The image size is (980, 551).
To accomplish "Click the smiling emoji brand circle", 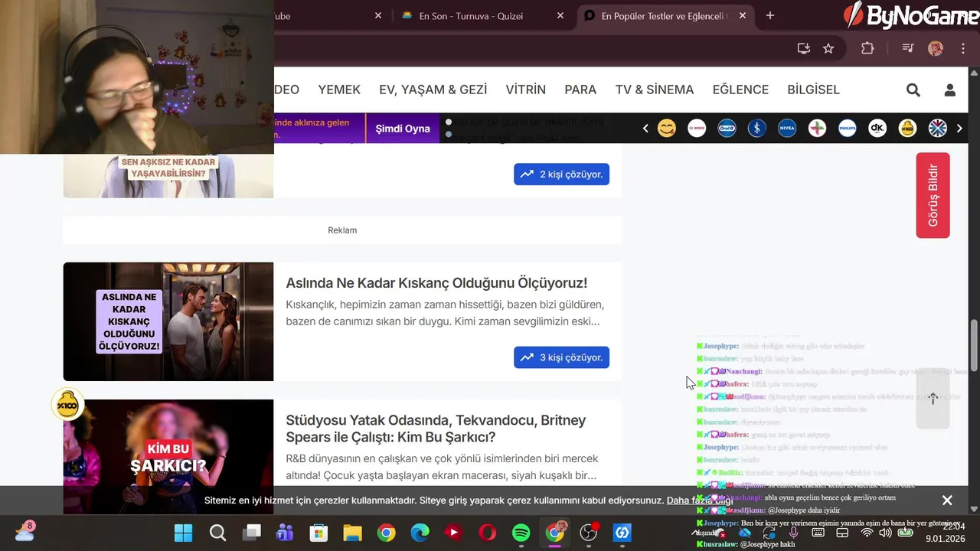I will (667, 129).
